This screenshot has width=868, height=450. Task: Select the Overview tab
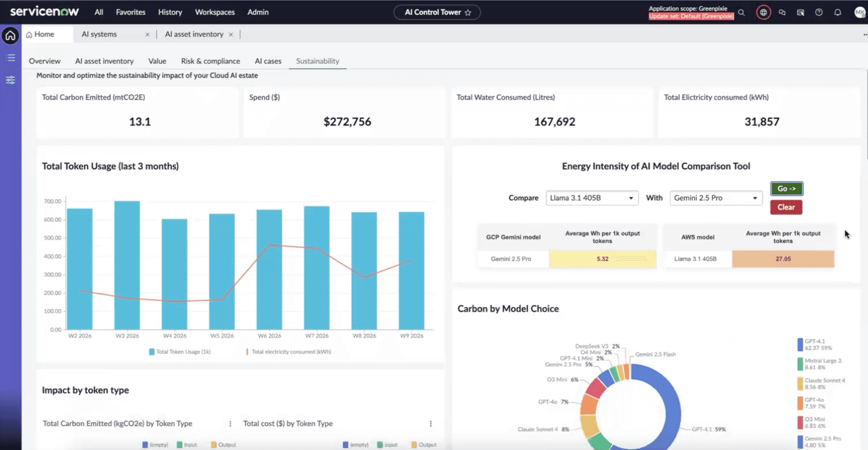coord(45,61)
